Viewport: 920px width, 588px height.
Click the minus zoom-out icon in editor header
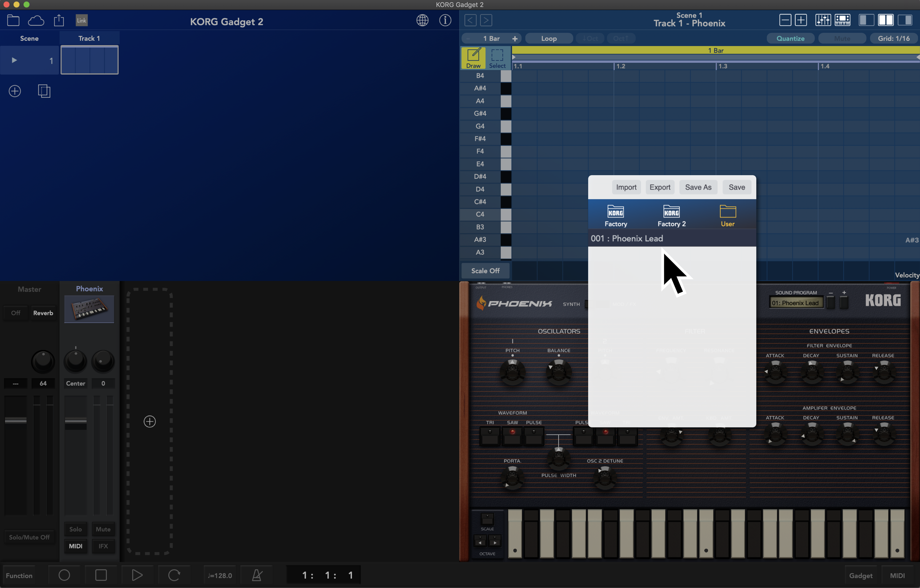(x=785, y=20)
